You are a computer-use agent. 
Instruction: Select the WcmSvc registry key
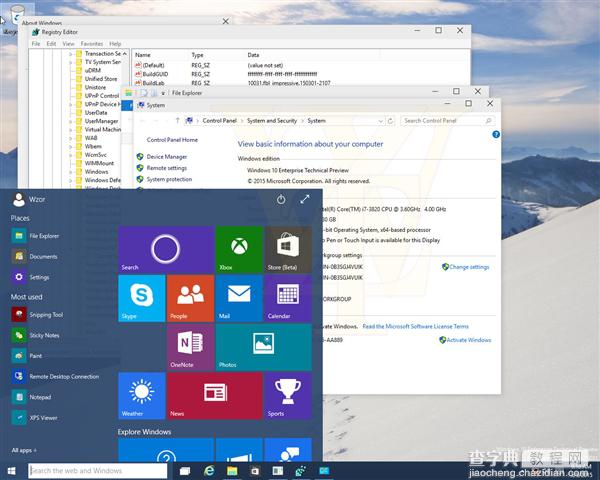tap(96, 155)
